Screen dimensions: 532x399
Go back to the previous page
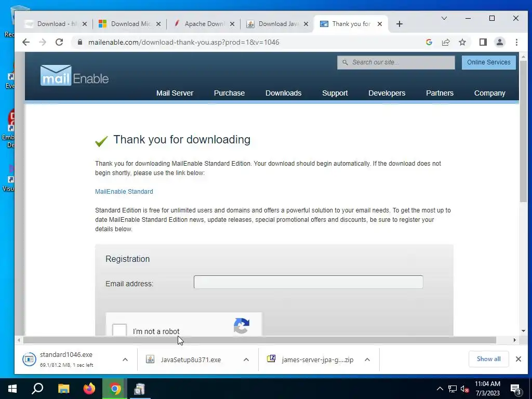click(x=26, y=42)
